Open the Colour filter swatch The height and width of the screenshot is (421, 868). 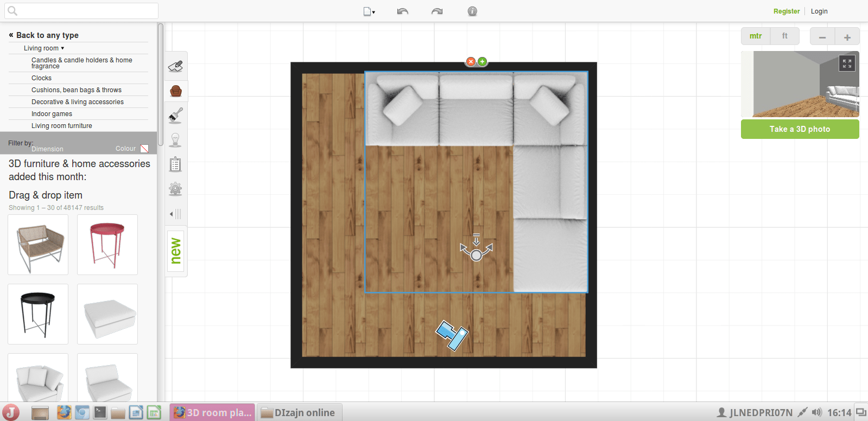[144, 149]
